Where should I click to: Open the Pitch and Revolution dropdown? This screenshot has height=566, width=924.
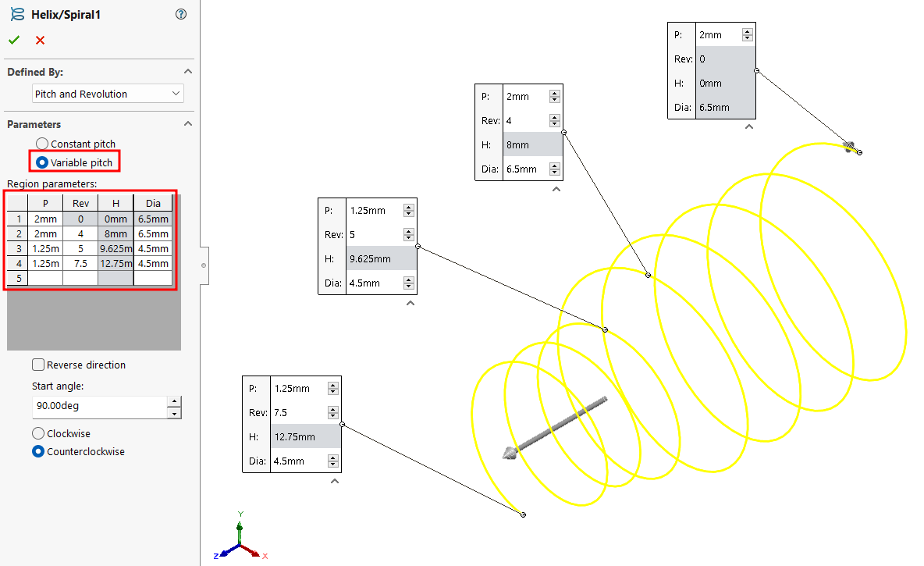coord(108,94)
